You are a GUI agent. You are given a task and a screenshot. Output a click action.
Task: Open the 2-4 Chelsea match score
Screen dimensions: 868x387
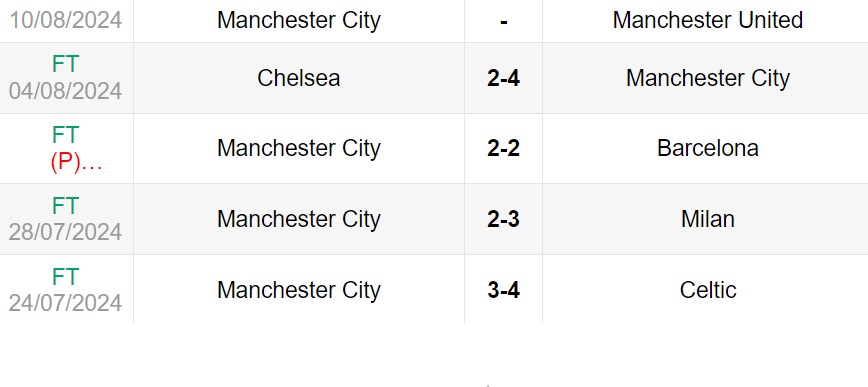[x=503, y=78]
